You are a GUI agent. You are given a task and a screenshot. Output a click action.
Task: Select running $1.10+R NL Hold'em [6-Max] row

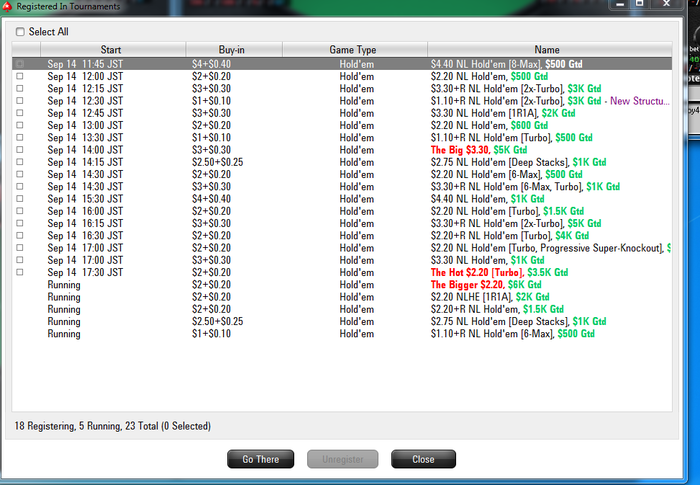coord(342,334)
